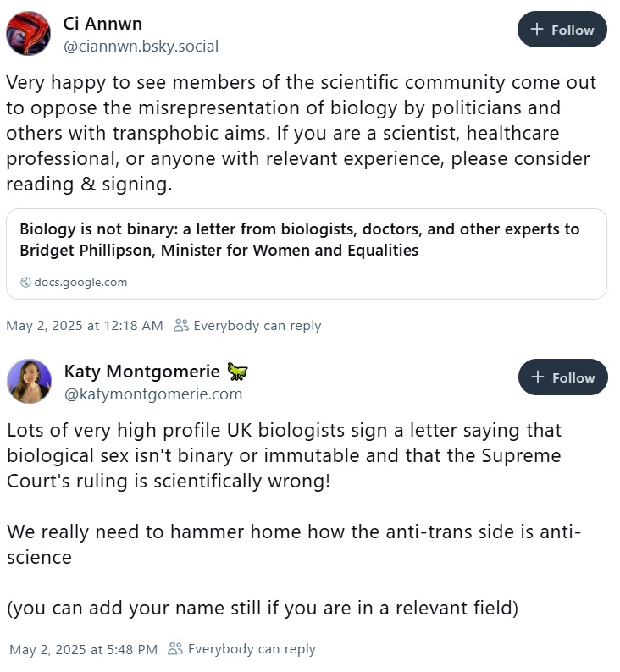Click the people icon on the second post
Image resolution: width=620 pixels, height=672 pixels.
pos(175,648)
